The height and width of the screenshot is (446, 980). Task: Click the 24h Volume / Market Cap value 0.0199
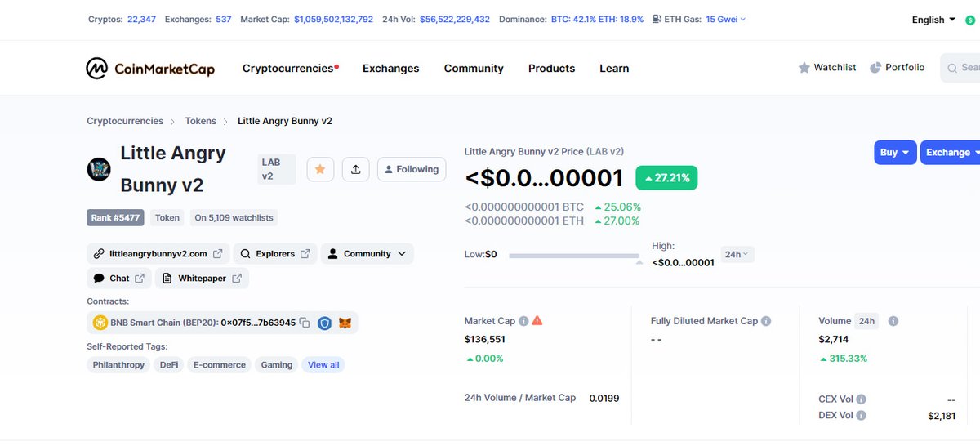pyautogui.click(x=604, y=398)
